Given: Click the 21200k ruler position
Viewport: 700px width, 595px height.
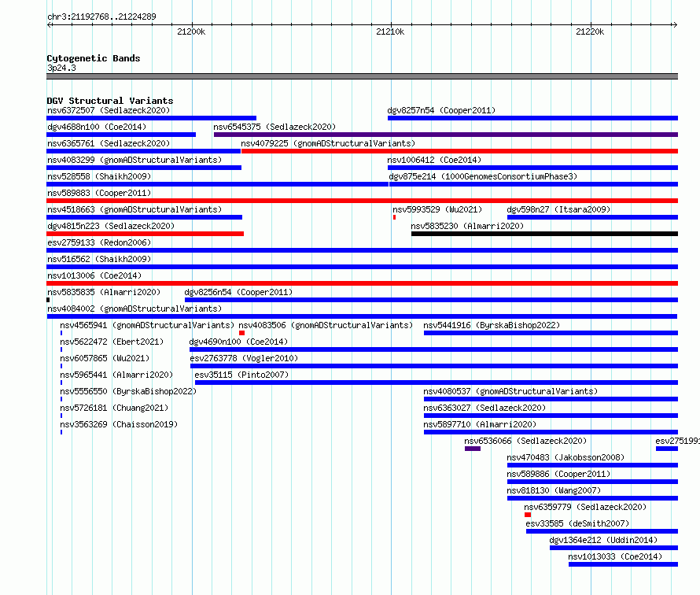Looking at the screenshot, I should pos(191,31).
